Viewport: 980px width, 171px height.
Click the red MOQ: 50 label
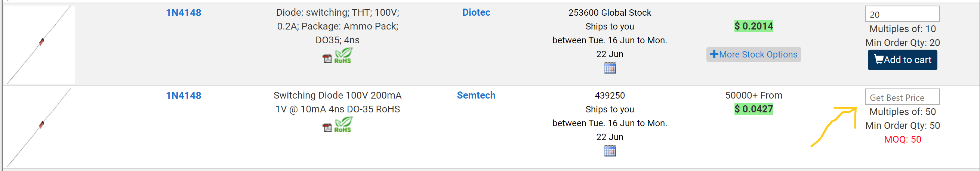(902, 140)
